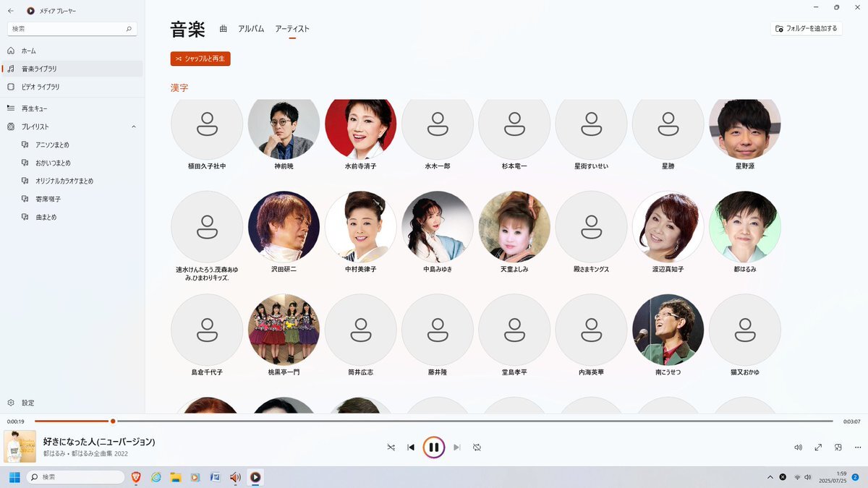Collapse the プレイリスト section
Viewport: 868px width, 488px height.
tap(134, 127)
